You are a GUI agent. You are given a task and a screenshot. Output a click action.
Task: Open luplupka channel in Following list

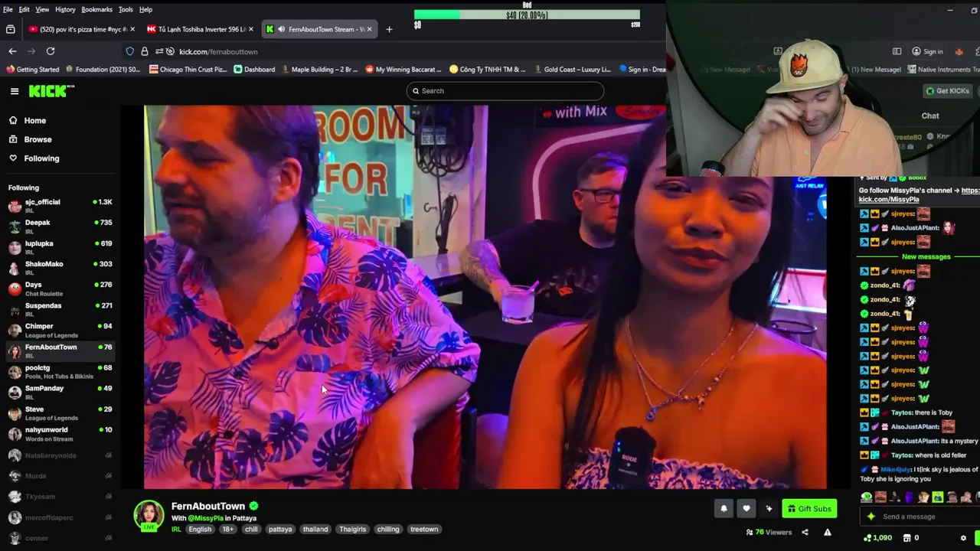point(60,246)
